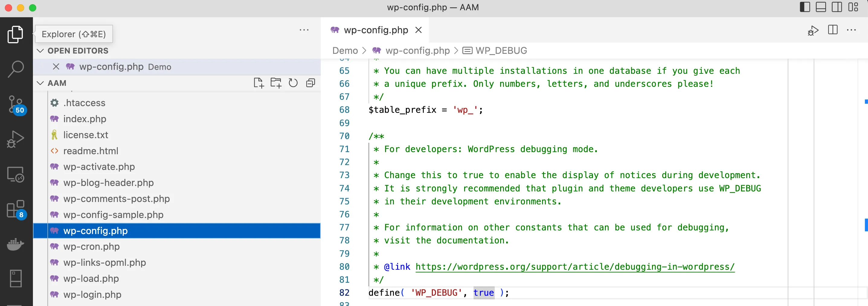Refresh the AAM explorer tree
868x306 pixels.
point(293,83)
